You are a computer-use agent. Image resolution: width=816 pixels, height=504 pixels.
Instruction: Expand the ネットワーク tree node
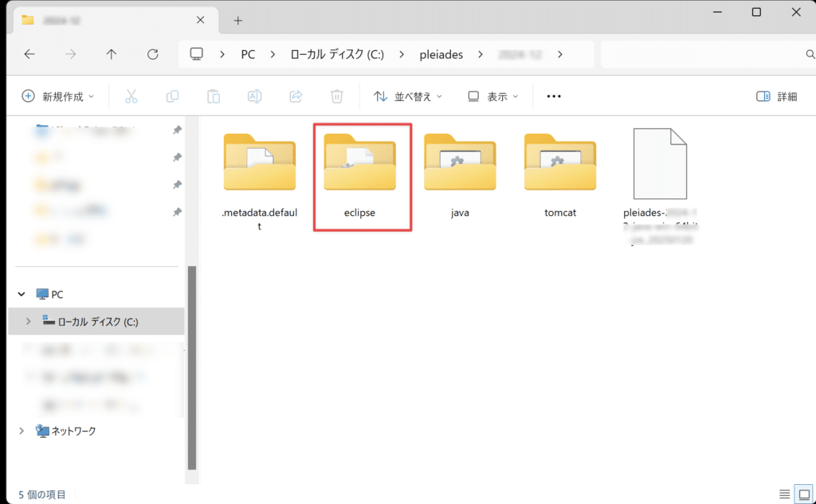tap(22, 431)
